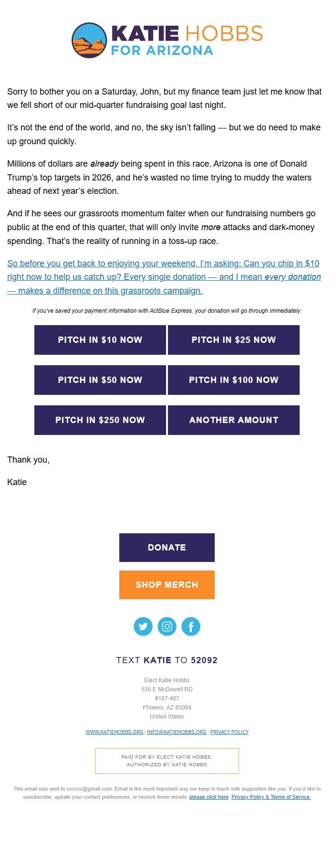
Task: Open the Instagram camera icon
Action: (x=167, y=626)
